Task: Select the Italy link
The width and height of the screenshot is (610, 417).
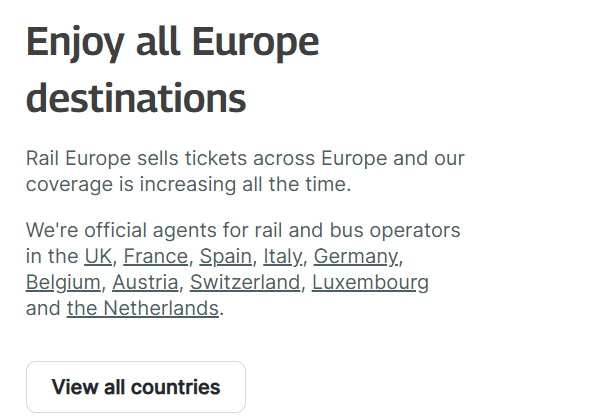Action: point(282,256)
